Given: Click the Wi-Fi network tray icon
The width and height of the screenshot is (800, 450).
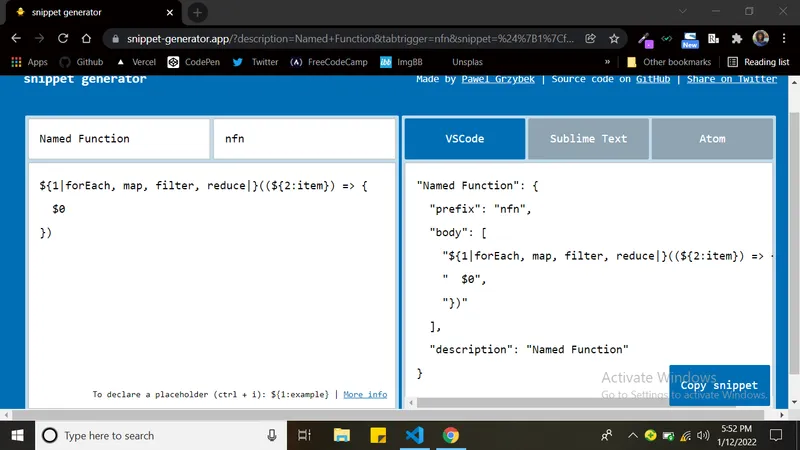Looking at the screenshot, I should pyautogui.click(x=686, y=436).
